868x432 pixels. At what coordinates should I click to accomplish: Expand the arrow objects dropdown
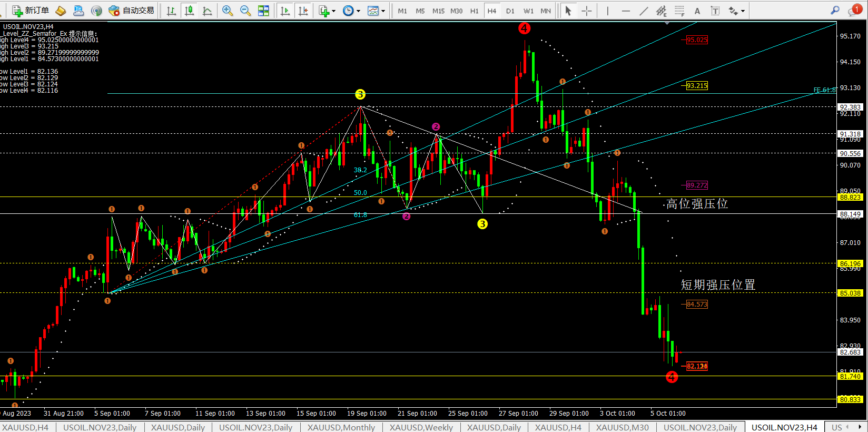[743, 11]
